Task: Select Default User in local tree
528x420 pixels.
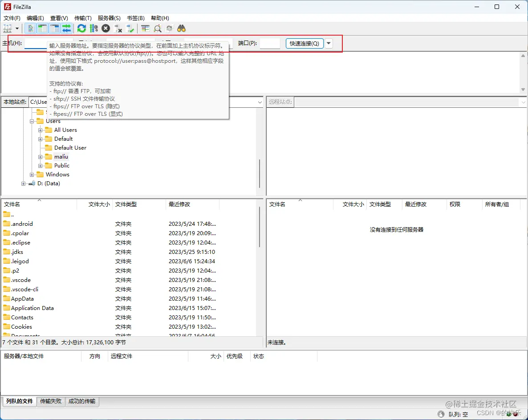Action: 70,147
